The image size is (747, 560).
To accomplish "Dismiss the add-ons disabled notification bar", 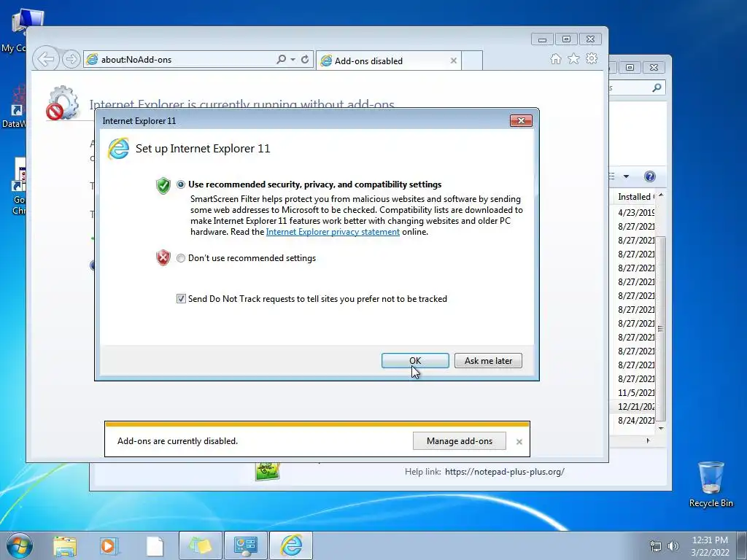I will click(519, 442).
